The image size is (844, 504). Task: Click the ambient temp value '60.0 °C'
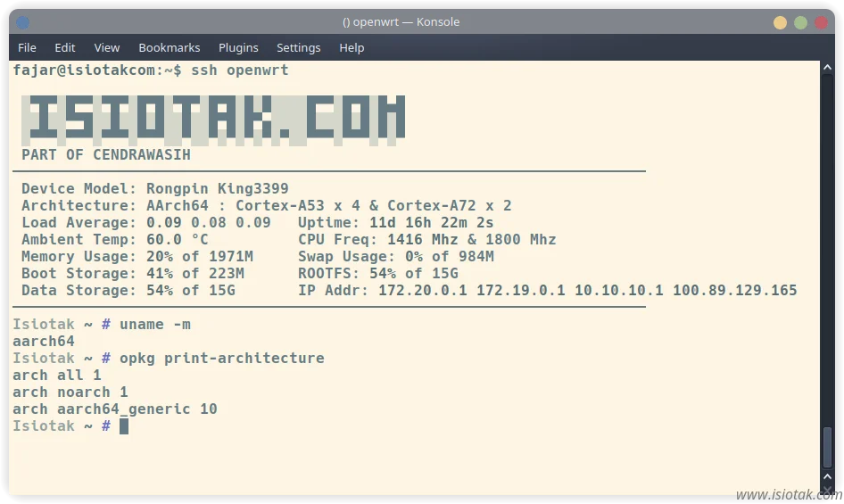tap(177, 240)
